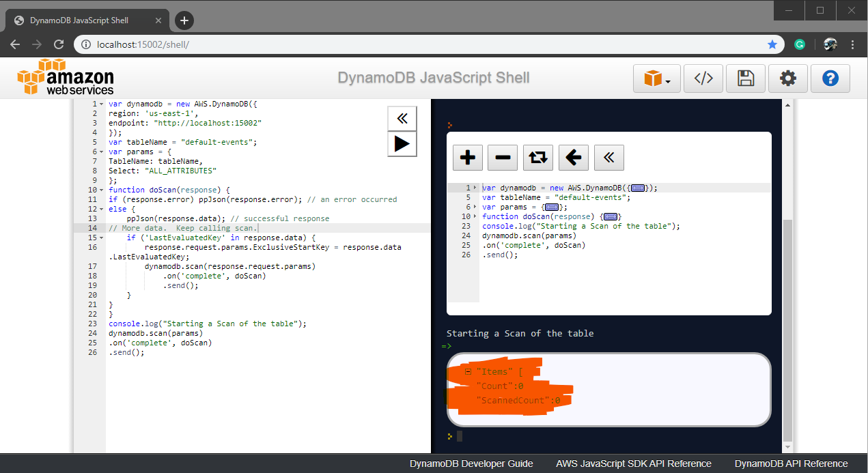Image resolution: width=868 pixels, height=473 pixels.
Task: Click the loop/repeat icon in the shell panel
Action: click(x=538, y=158)
